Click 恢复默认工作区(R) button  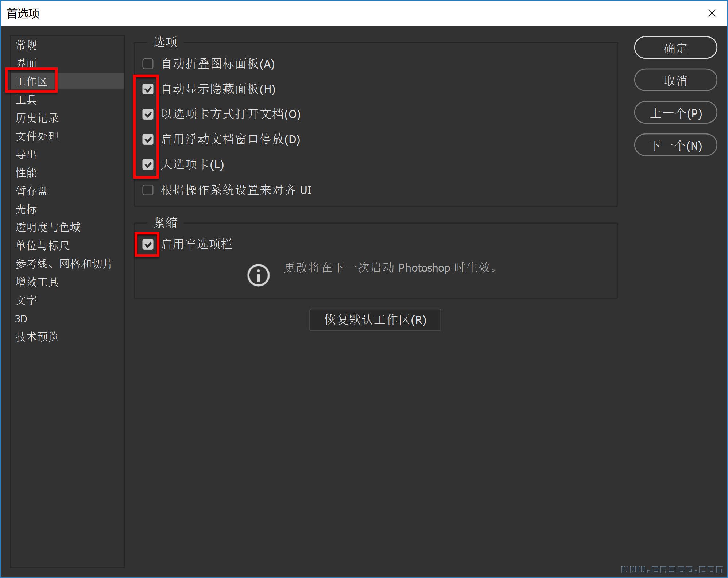tap(375, 320)
